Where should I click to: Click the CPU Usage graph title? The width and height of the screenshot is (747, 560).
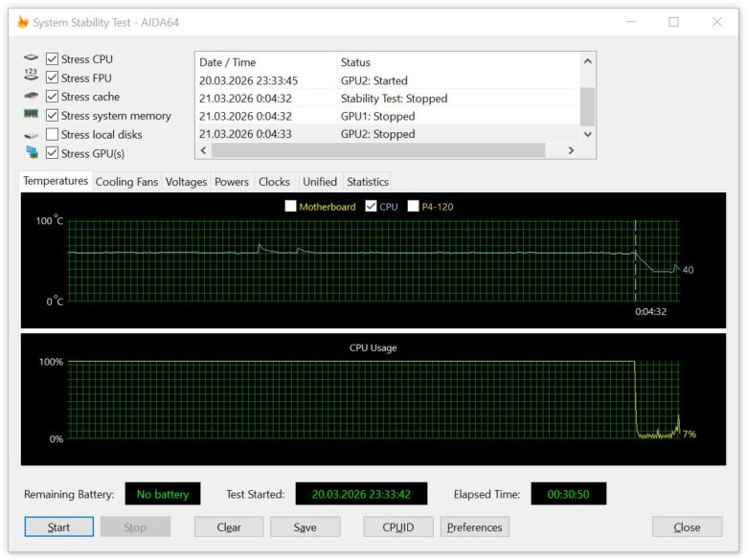[373, 347]
